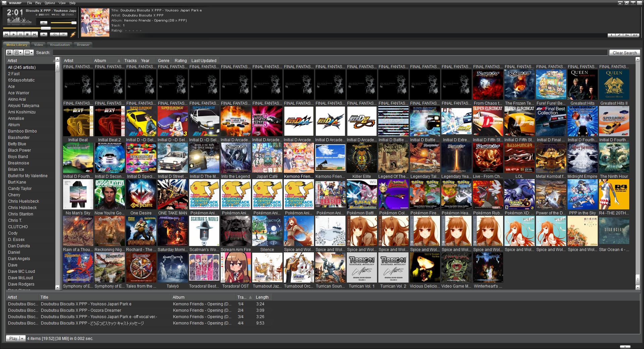
Task: Select the Toradora! OST album cover
Action: pos(235,268)
